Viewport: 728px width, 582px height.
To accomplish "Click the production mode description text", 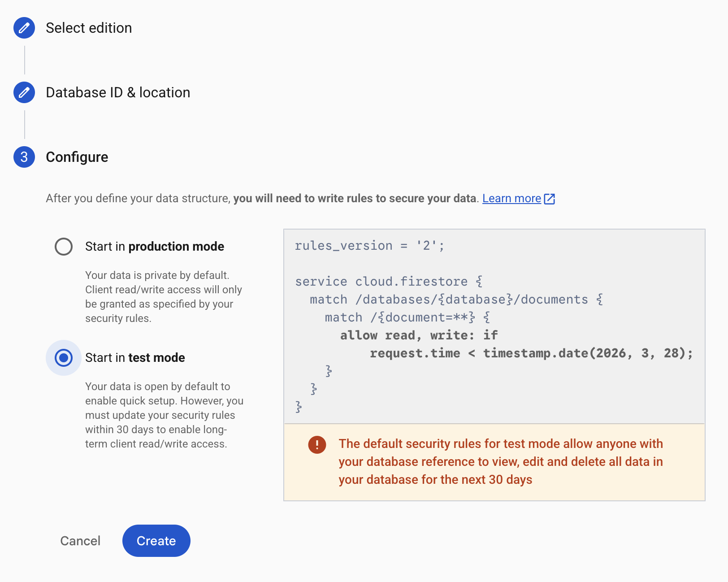I will click(164, 297).
